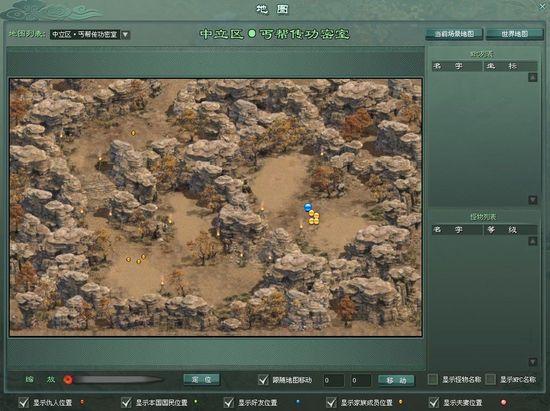Click the blue player marker on map
The width and height of the screenshot is (550, 411).
click(x=308, y=207)
